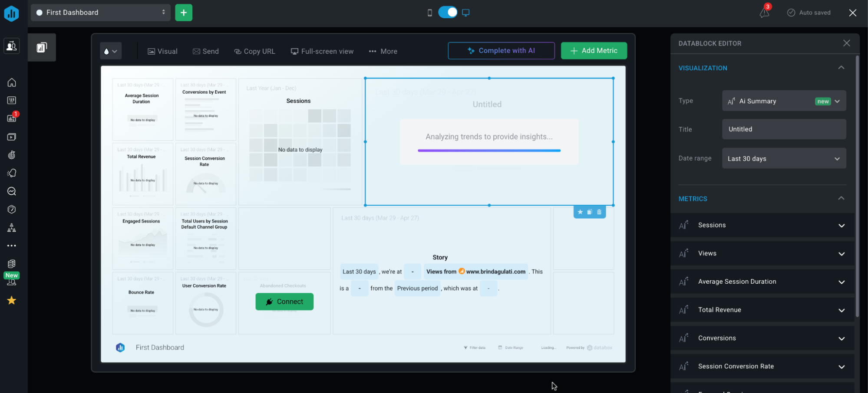The height and width of the screenshot is (393, 868).
Task: Duplicate the selected datablock
Action: [x=590, y=212]
